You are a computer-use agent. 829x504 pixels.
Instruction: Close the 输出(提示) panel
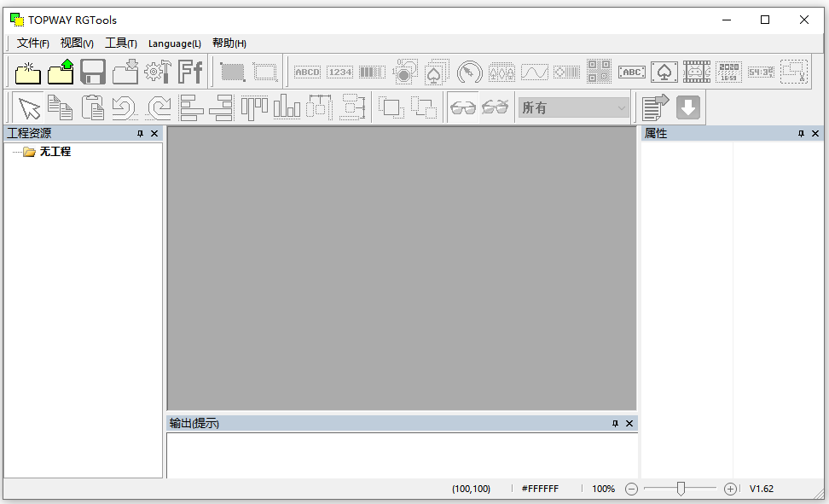click(629, 424)
